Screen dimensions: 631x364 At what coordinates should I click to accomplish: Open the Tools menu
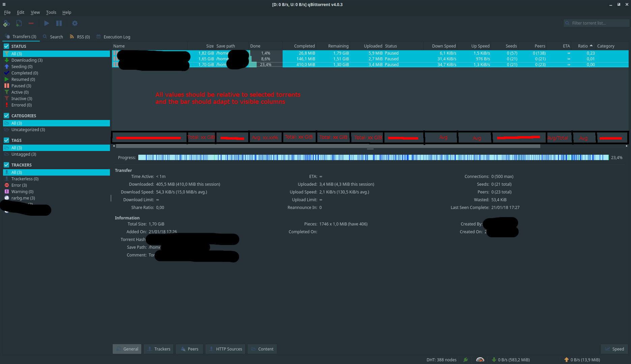coord(51,12)
